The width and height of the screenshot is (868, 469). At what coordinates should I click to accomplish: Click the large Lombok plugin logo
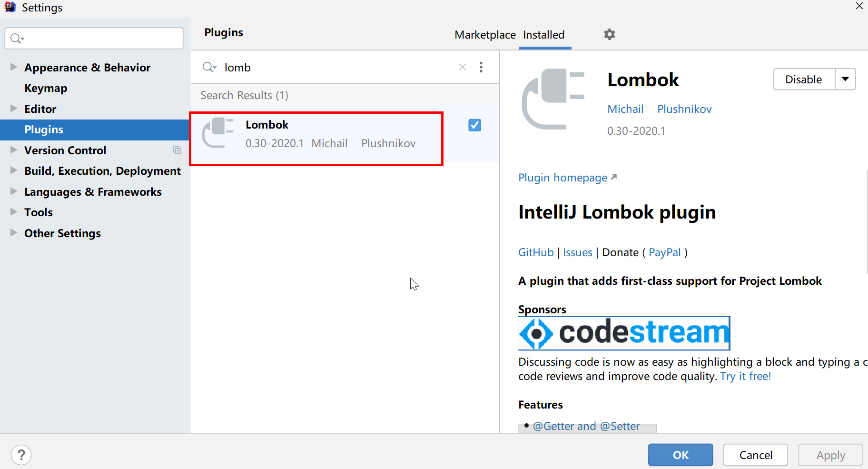(553, 99)
